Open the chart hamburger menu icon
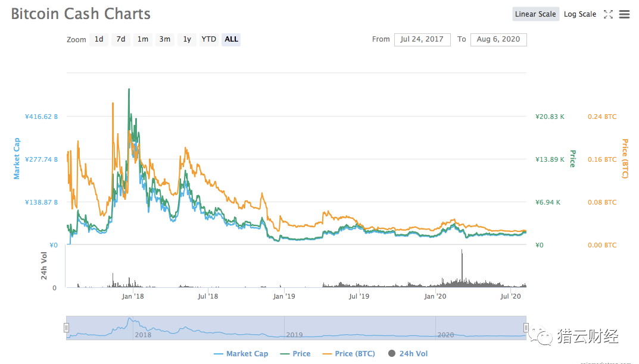 (624, 14)
